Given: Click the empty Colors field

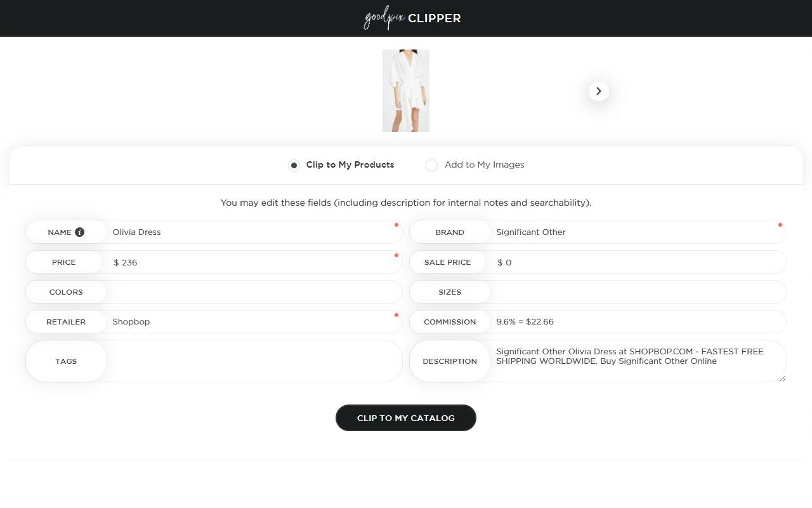Looking at the screenshot, I should pos(254,292).
